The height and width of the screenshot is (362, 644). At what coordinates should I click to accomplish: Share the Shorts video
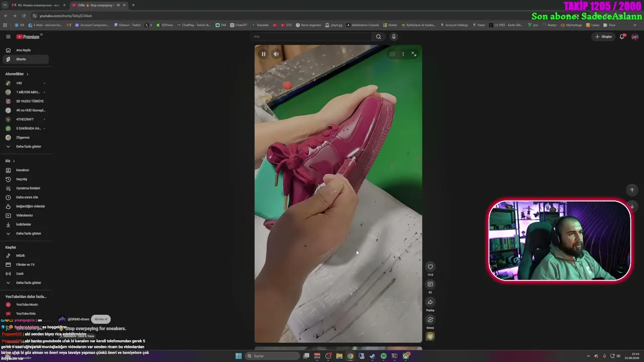(x=430, y=302)
